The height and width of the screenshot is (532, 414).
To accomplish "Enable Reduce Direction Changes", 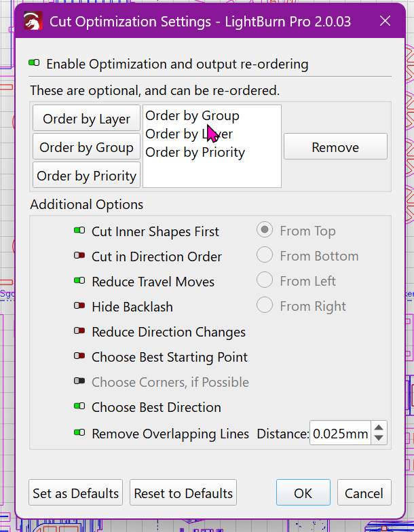I will (x=79, y=332).
